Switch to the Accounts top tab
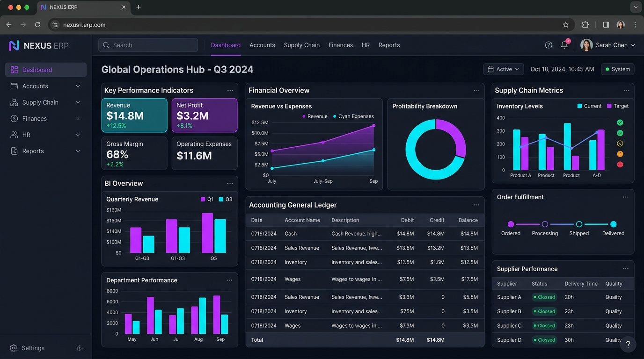The width and height of the screenshot is (644, 359). point(262,45)
